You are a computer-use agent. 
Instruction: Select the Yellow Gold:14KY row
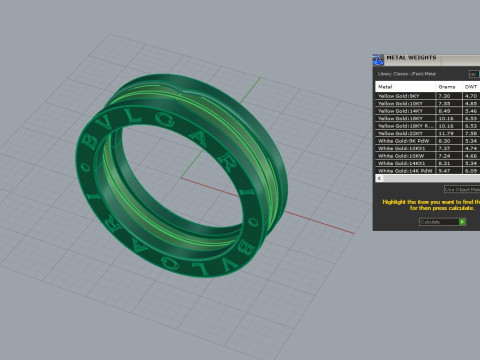point(428,111)
